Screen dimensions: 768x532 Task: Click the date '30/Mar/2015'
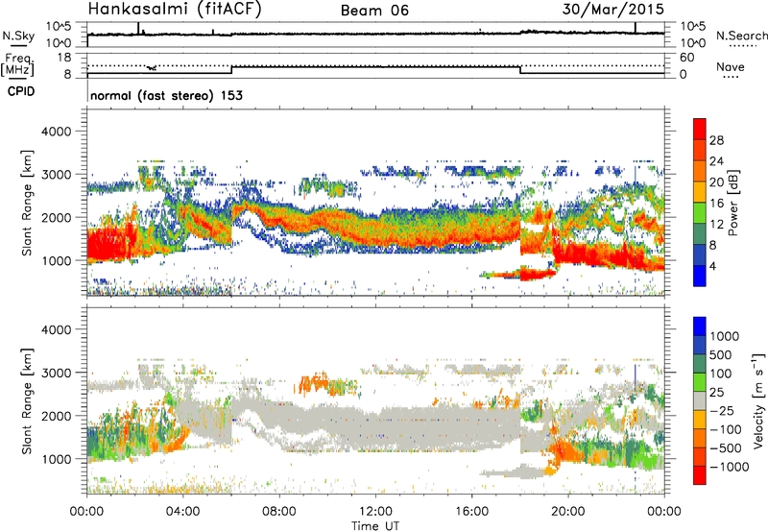[x=612, y=10]
